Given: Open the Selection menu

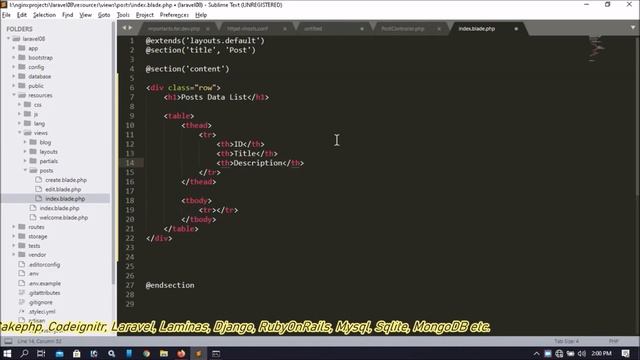Looking at the screenshot, I should pyautogui.click(x=44, y=15).
